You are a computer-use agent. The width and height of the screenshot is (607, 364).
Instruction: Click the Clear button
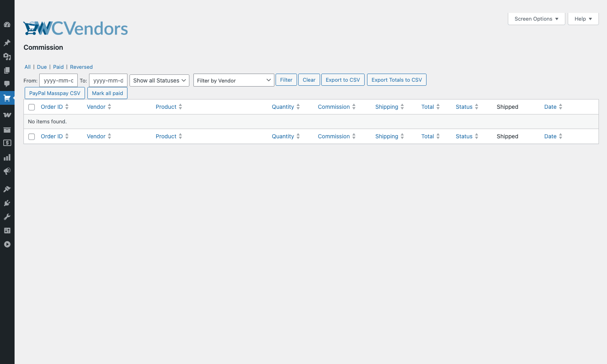(x=309, y=80)
